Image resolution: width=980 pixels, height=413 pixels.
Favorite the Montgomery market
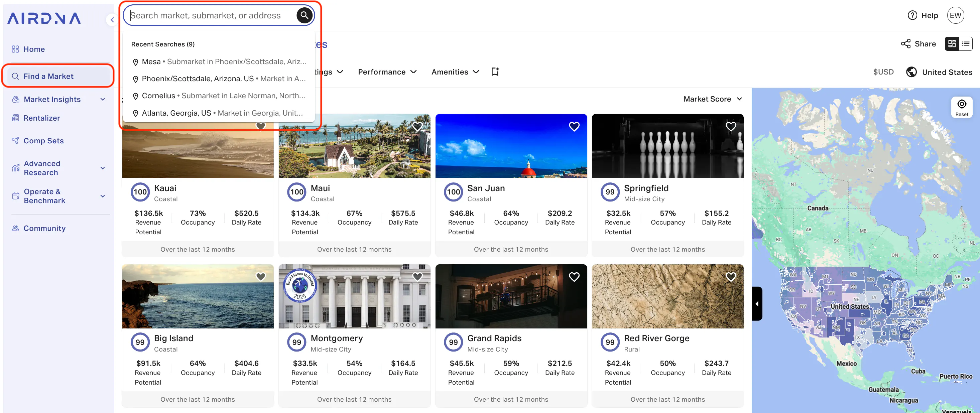point(417,276)
